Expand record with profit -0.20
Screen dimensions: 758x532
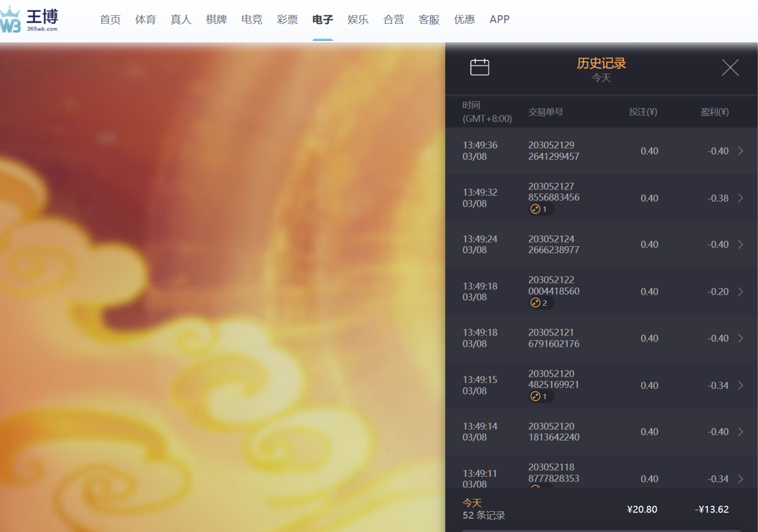point(740,292)
